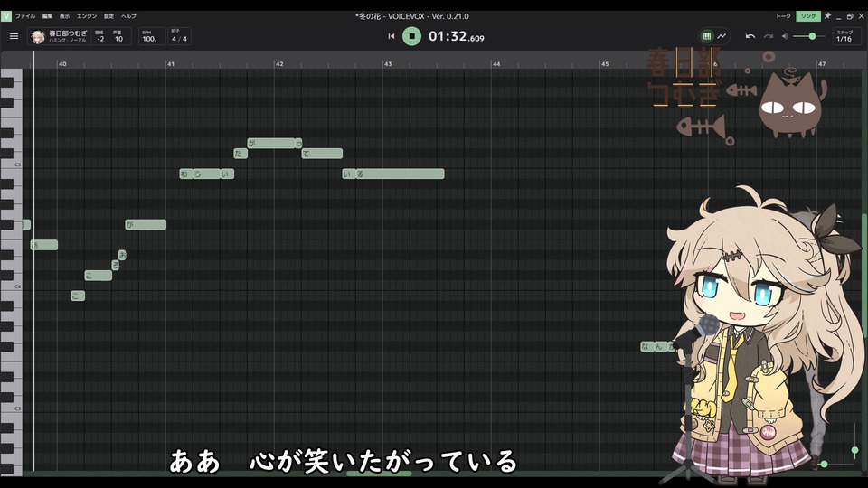
Task: Click bar 43 on the ruler
Action: [x=388, y=63]
